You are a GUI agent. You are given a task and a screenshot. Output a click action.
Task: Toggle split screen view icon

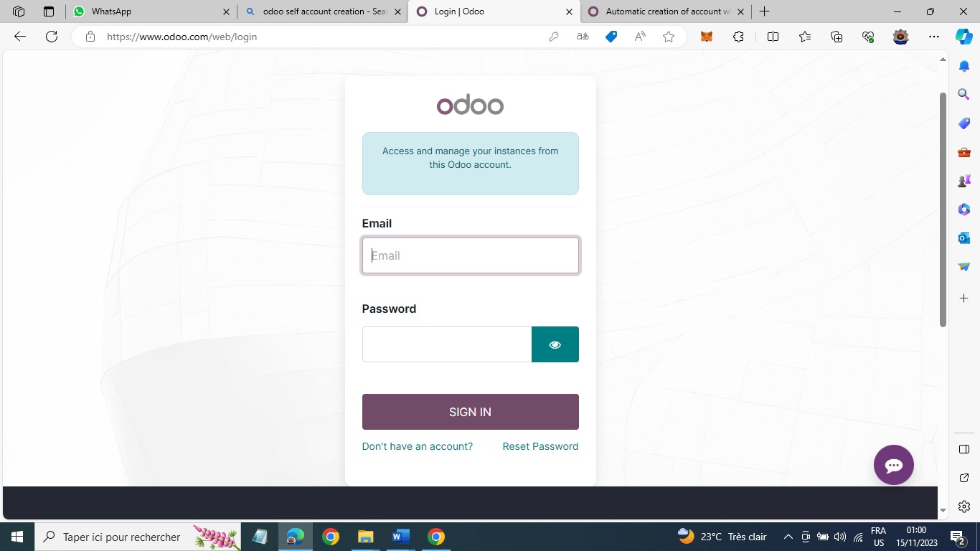tap(773, 37)
